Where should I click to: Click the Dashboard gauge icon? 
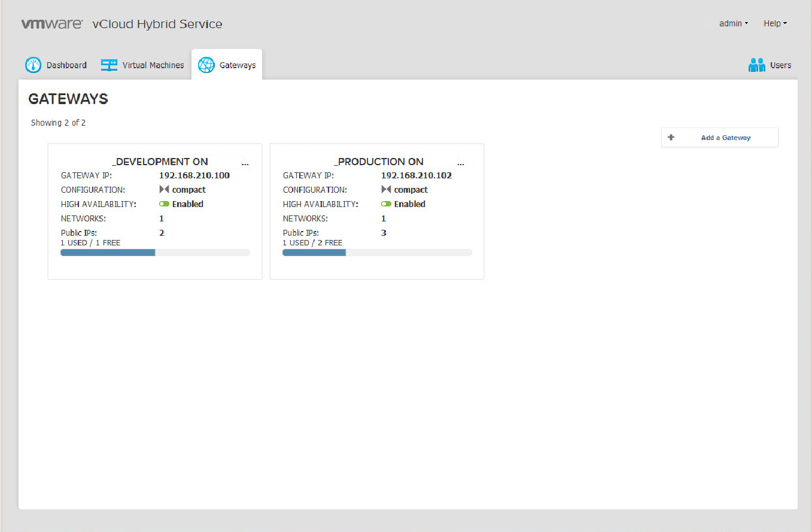tap(33, 65)
